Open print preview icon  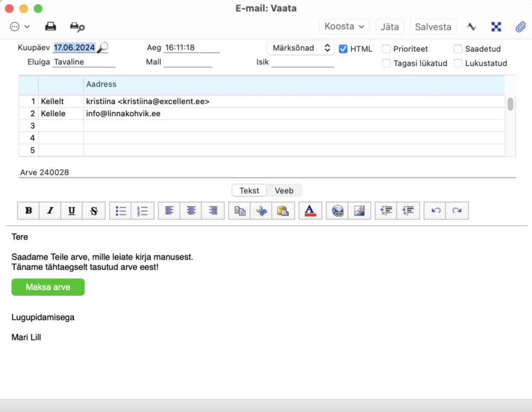point(77,27)
